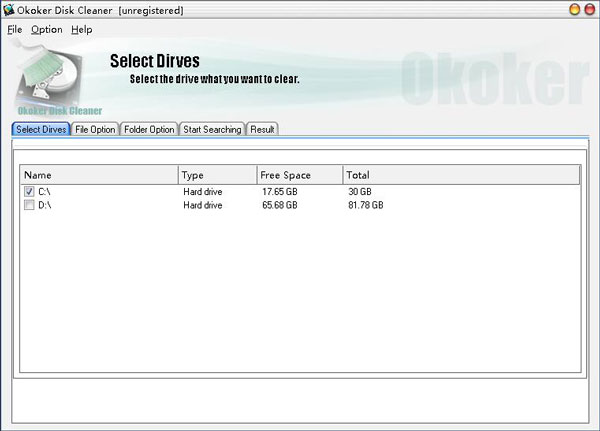600x431 pixels.
Task: Click the 81.78 GB total value
Action: [365, 205]
